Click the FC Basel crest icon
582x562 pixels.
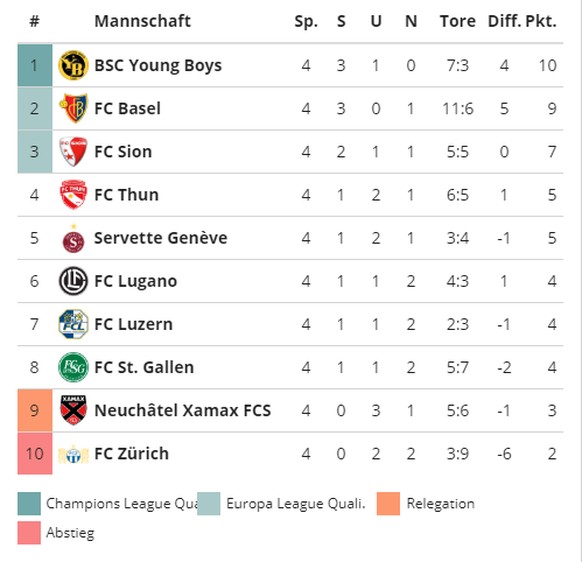pos(73,108)
